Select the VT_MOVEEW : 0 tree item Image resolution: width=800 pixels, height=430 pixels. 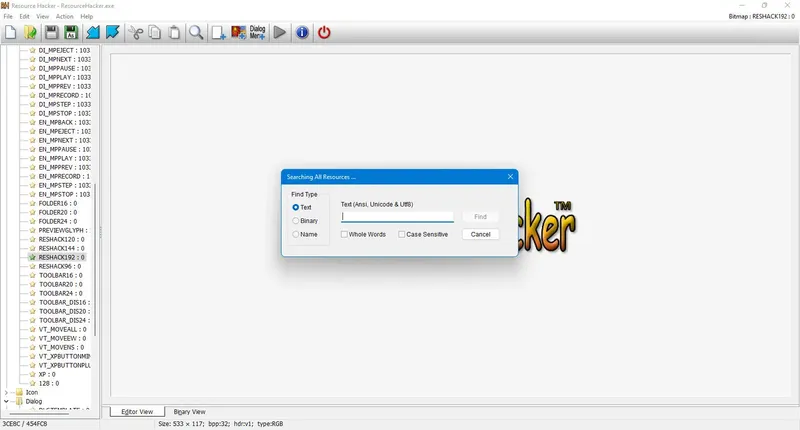(62, 339)
